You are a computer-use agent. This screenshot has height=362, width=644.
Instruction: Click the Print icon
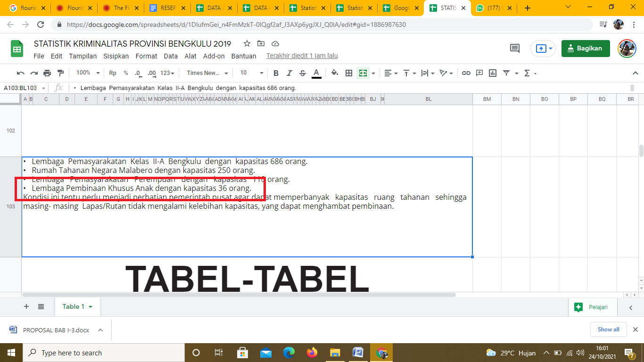(x=47, y=73)
